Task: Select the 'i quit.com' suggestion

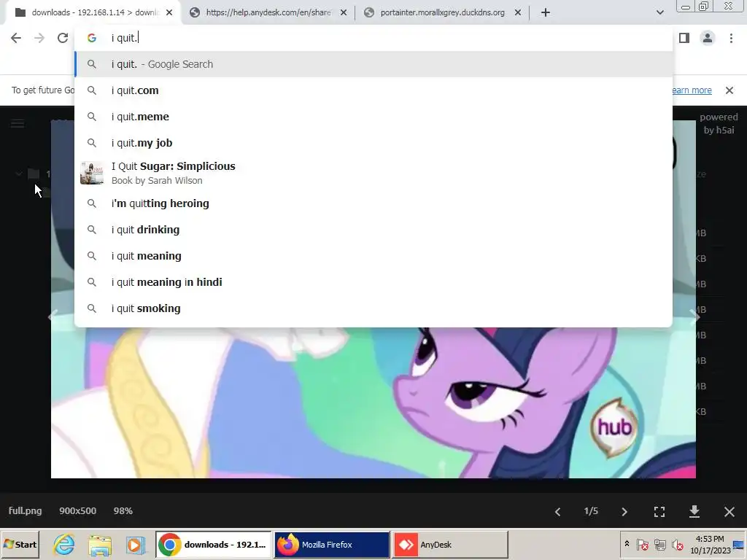Action: (x=373, y=90)
